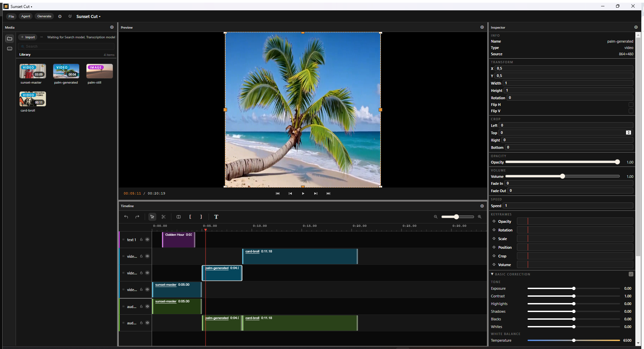Click the Undo arrow in timeline toolbar

pos(126,217)
